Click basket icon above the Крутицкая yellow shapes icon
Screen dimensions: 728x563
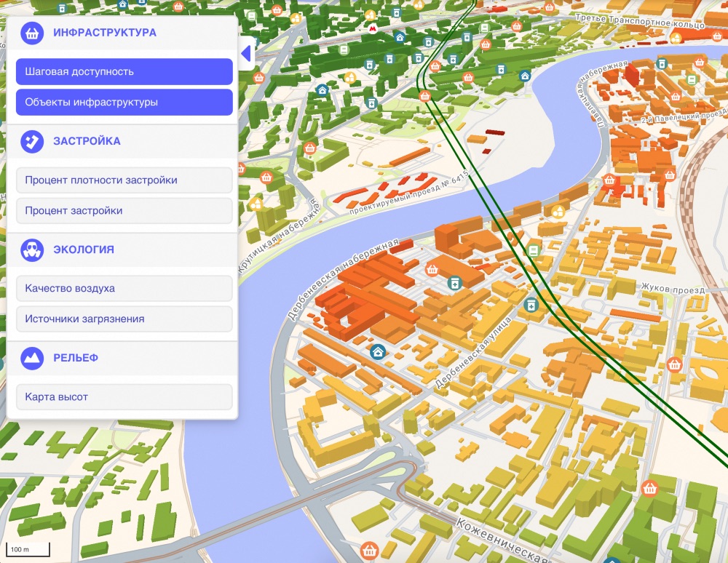pos(266,177)
